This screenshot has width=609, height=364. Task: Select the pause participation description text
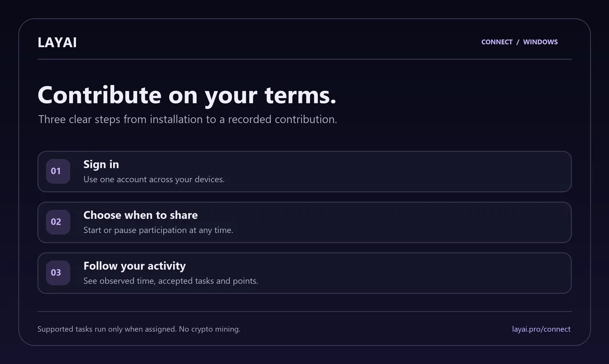click(158, 230)
